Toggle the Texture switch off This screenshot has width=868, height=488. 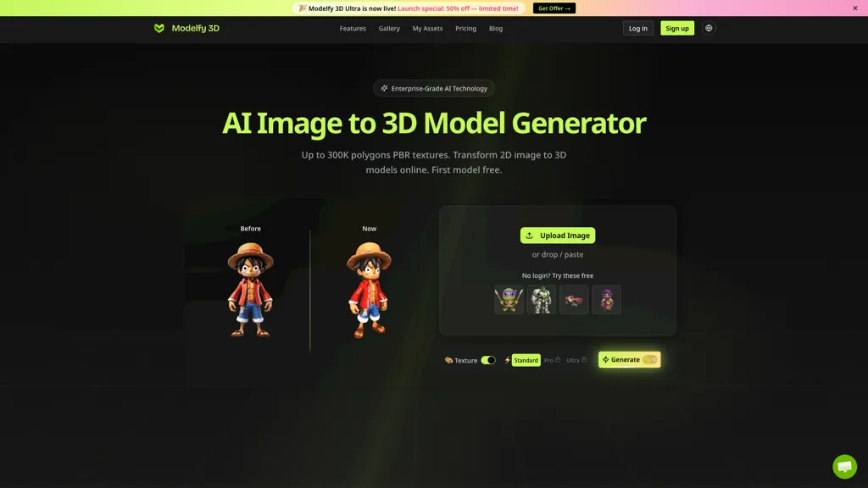pos(487,360)
